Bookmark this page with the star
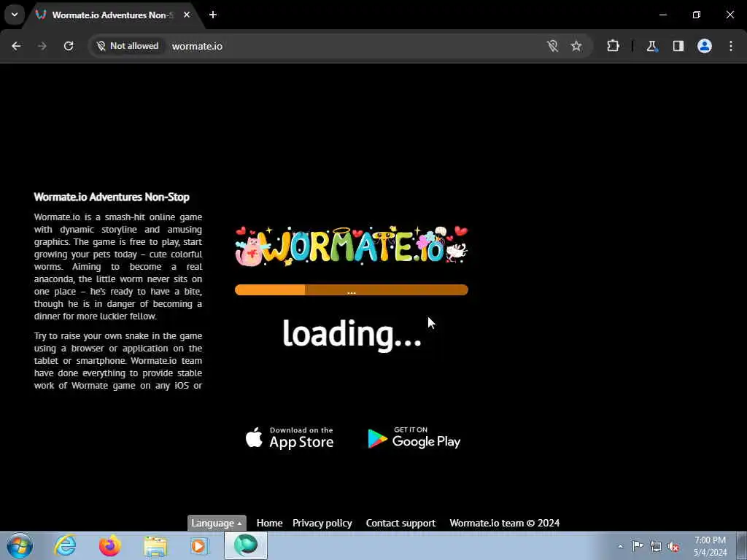This screenshot has height=560, width=747. tap(576, 46)
